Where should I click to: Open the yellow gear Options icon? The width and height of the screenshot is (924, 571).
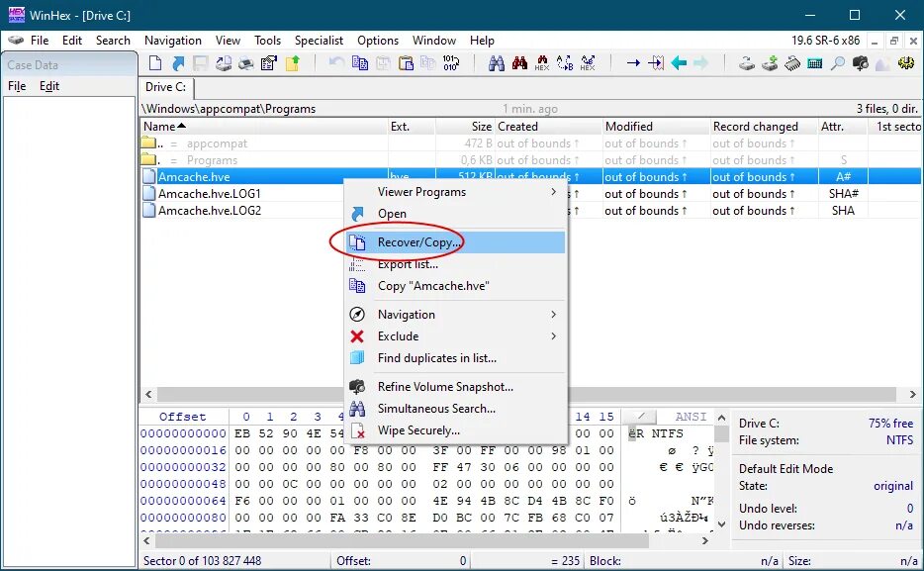tap(906, 62)
